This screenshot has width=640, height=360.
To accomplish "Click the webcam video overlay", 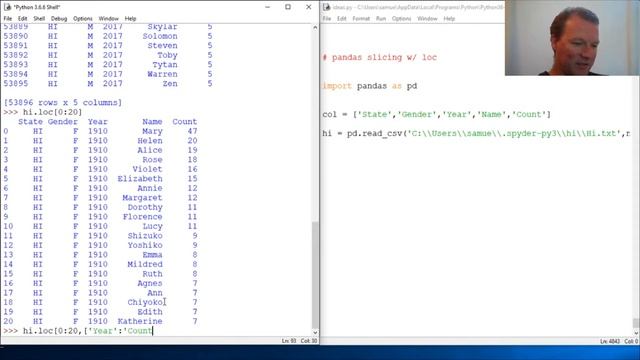I will pyautogui.click(x=572, y=38).
